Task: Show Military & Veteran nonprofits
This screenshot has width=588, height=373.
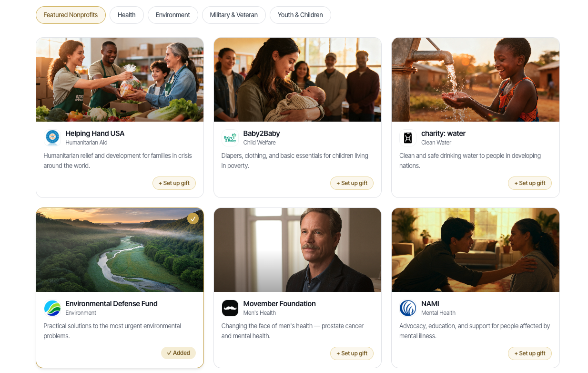Action: 233,15
